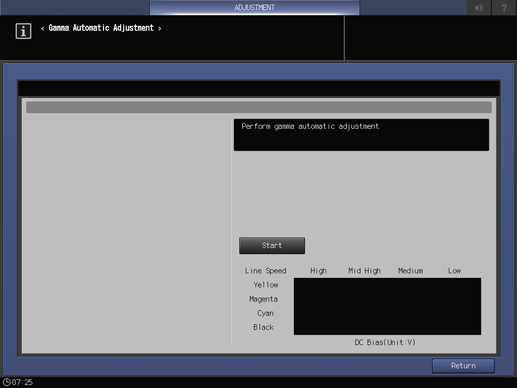Click the Gamma Automatic Adjustment title
517x388 pixels.
[x=101, y=28]
